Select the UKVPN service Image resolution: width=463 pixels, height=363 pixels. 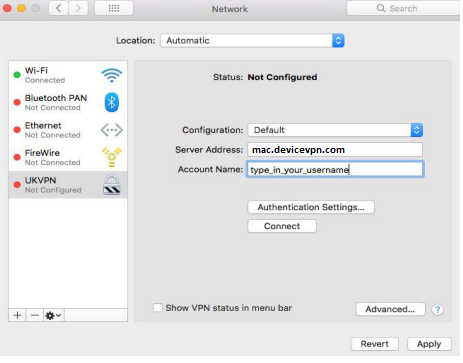point(68,185)
